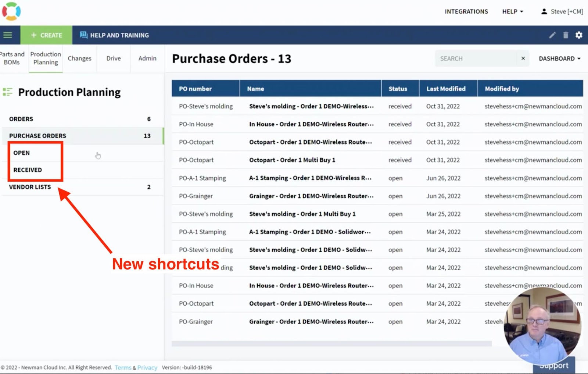
Task: Click the presenter video thumbnail
Action: click(542, 325)
